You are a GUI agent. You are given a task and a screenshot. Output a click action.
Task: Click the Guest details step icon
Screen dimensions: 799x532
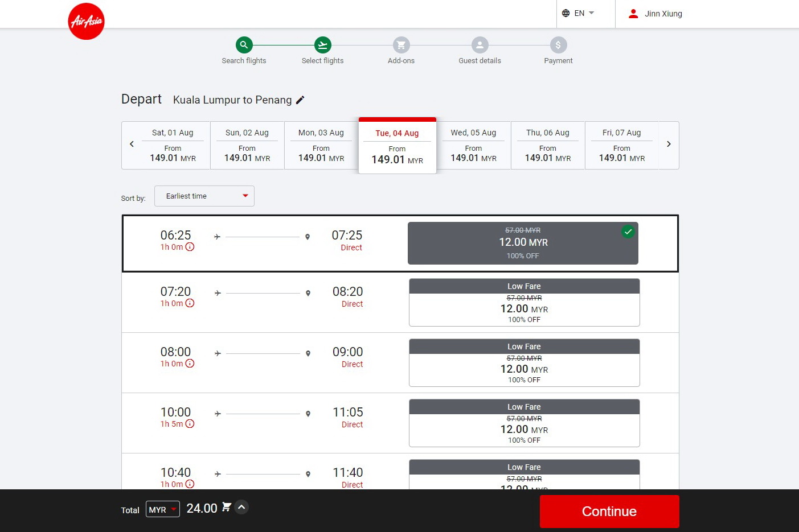tap(480, 45)
